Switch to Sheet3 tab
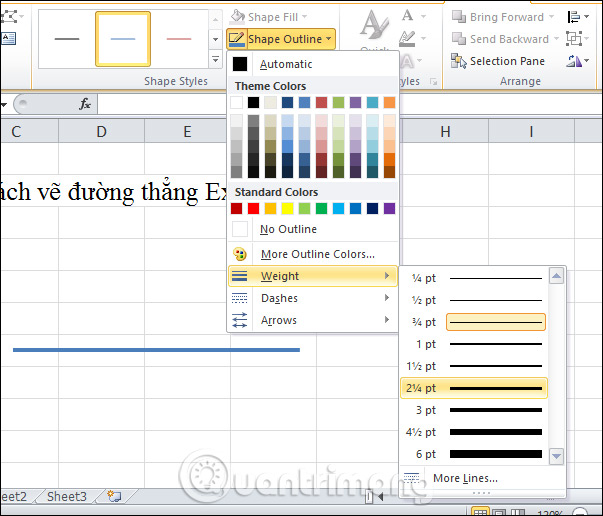This screenshot has height=516, width=603. tap(67, 496)
